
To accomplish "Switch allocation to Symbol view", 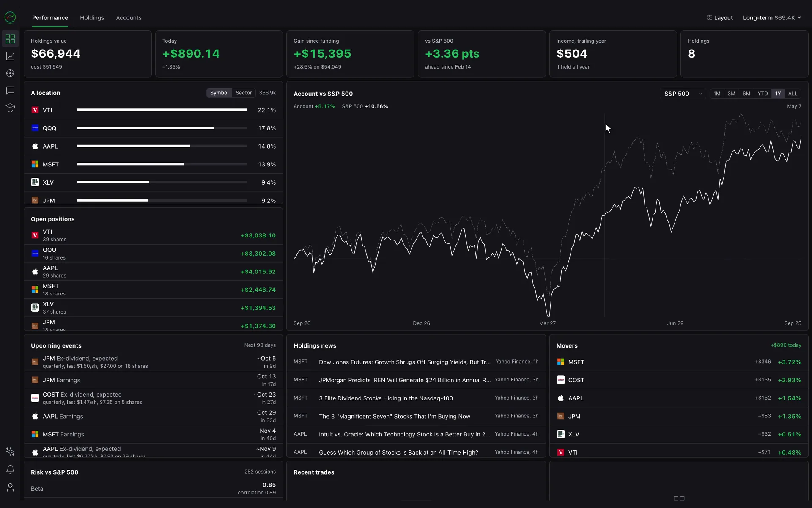I will (219, 93).
